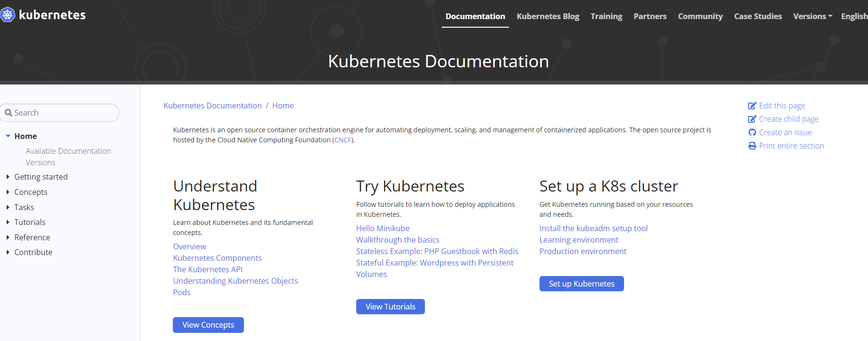Viewport: 868px width, 341px height.
Task: Open the English language dropdown
Action: click(854, 16)
